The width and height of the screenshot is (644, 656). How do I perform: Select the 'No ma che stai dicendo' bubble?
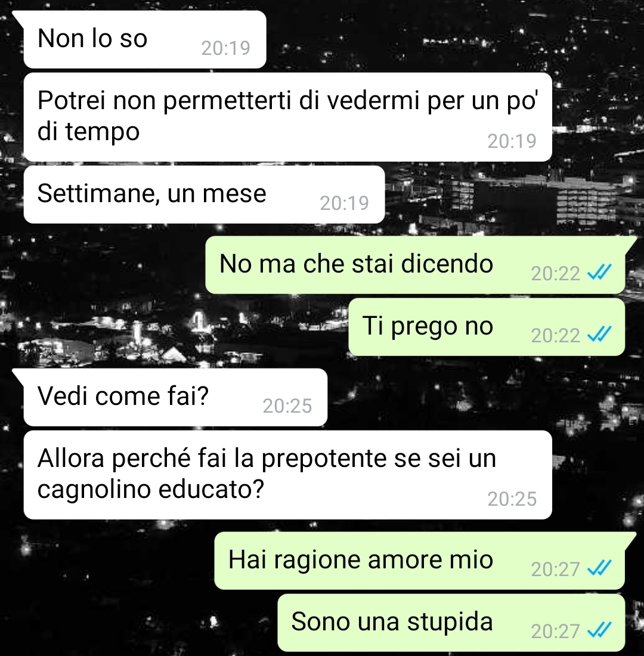pyautogui.click(x=415, y=264)
